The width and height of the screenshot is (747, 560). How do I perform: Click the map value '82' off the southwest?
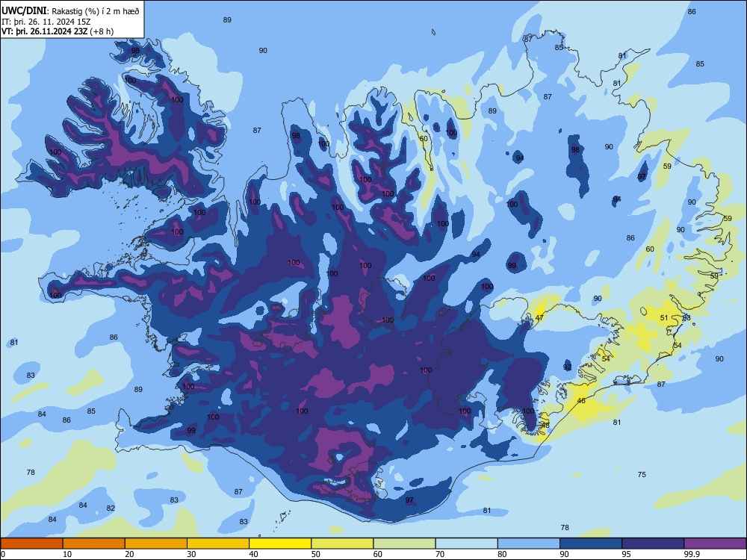[111, 508]
